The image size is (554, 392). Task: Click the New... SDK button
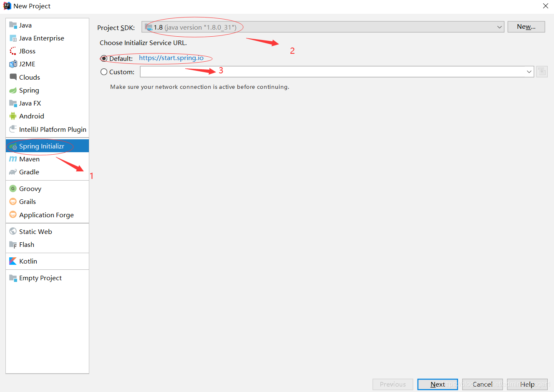(x=526, y=27)
